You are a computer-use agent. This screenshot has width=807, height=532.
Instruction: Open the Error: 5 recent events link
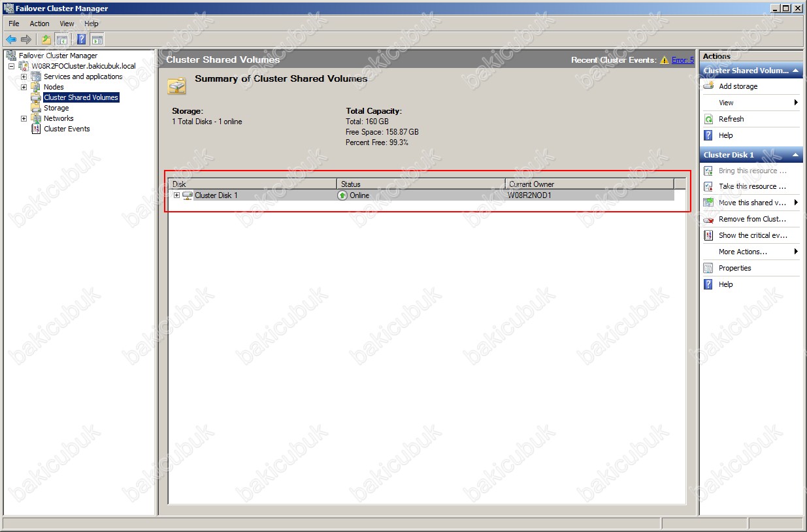click(683, 60)
